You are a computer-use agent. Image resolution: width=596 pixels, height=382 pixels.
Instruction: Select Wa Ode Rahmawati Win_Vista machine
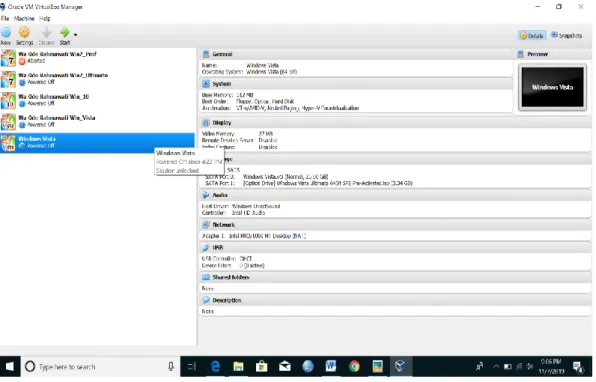pyautogui.click(x=98, y=122)
